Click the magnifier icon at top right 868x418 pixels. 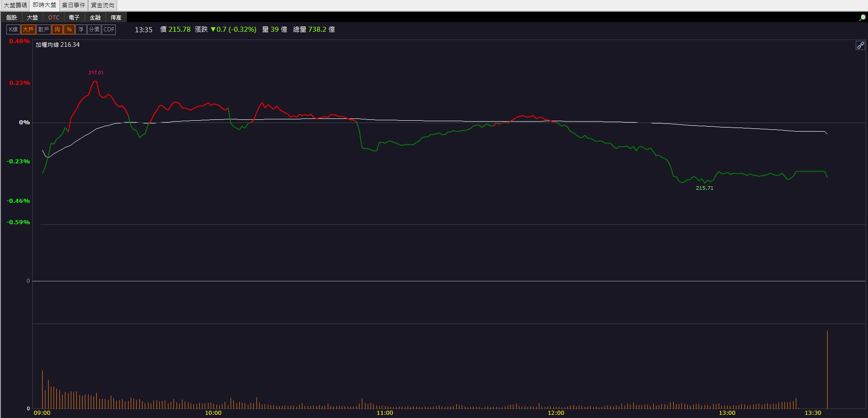click(x=862, y=18)
